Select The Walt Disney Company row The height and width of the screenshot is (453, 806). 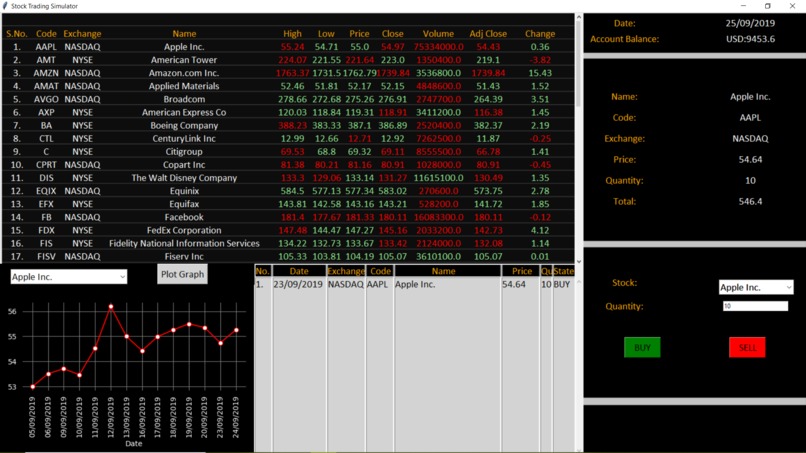coord(288,178)
